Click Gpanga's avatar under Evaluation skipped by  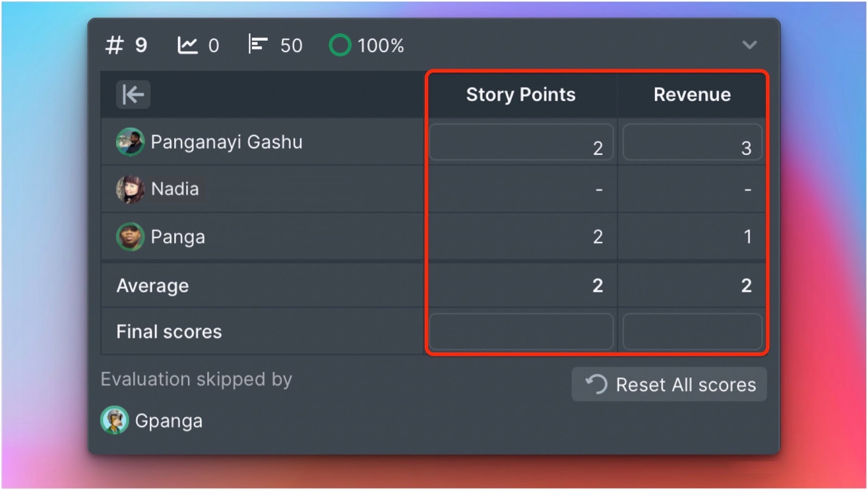pyautogui.click(x=114, y=420)
